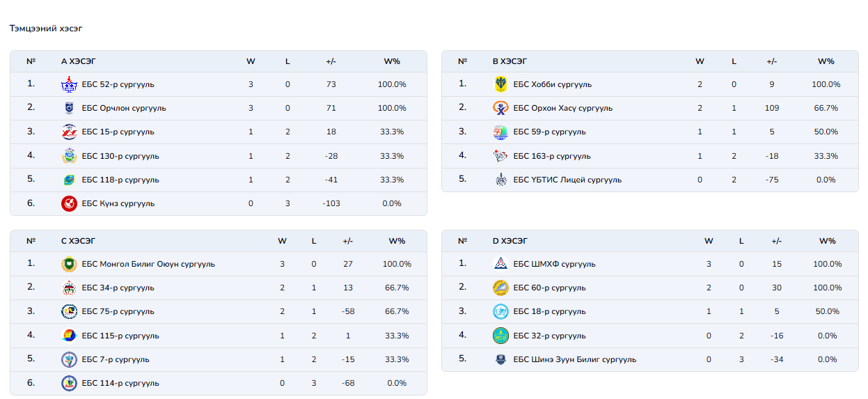868x399 pixels.
Task: Click the C ХЭСЭГ group header
Action: [x=79, y=241]
